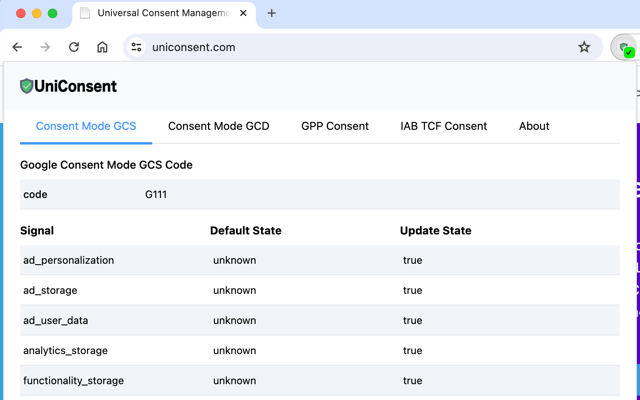Click the red close window button
This screenshot has width=640, height=400.
21,13
